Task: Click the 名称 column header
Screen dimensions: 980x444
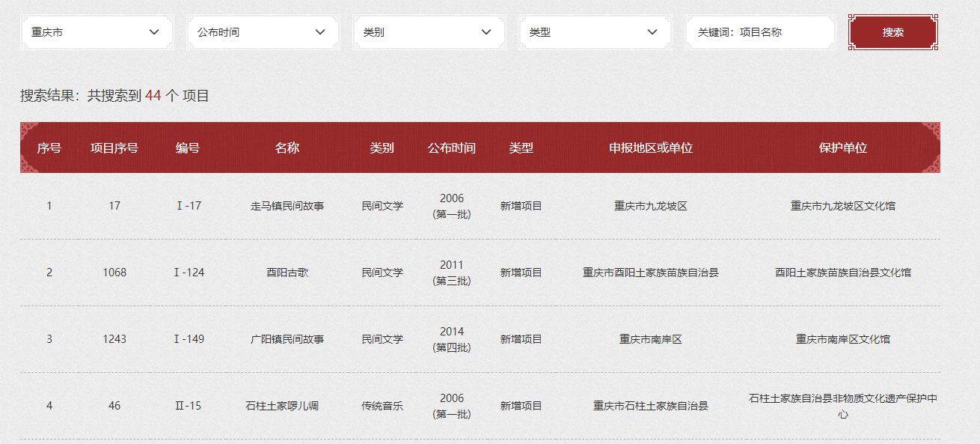Action: (287, 148)
